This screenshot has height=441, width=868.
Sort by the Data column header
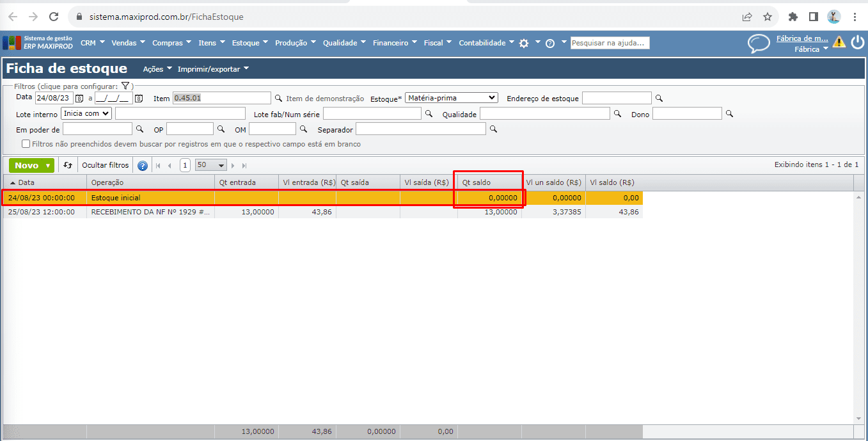click(x=45, y=182)
